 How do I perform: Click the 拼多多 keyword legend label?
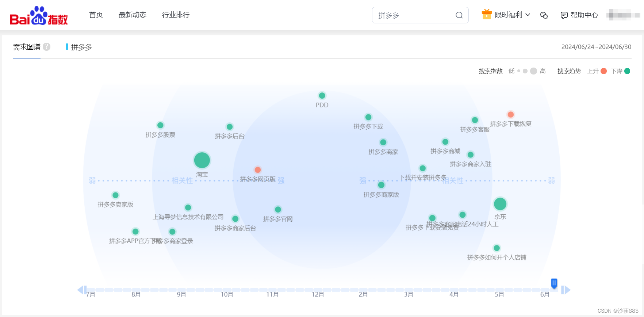81,47
